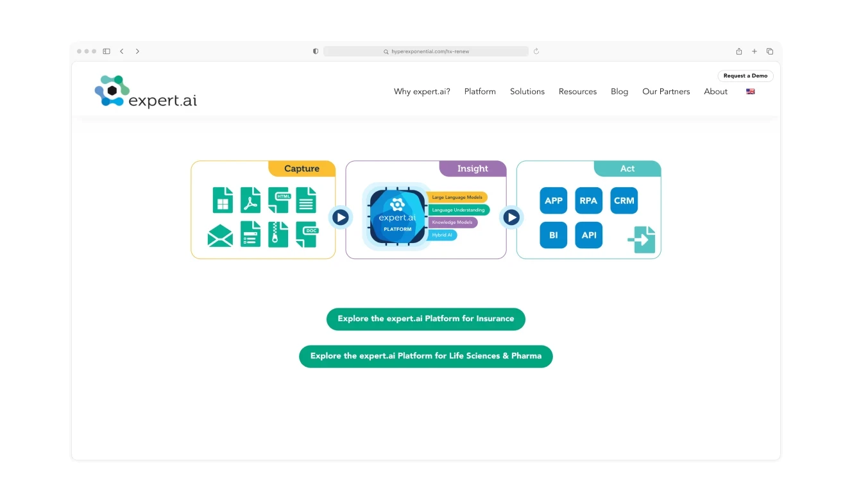Go back with the browser arrow
This screenshot has height=504, width=852.
122,51
